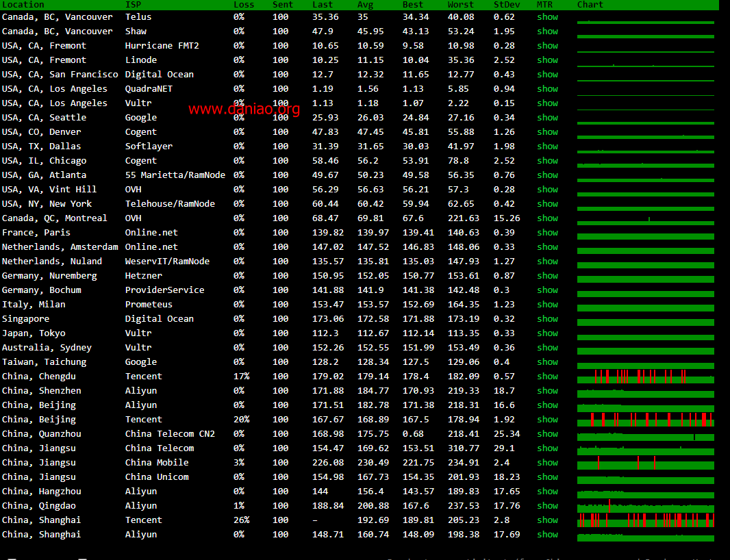The image size is (730, 560).
Task: Click the show MTR link for Telus Vancouver
Action: pos(547,17)
